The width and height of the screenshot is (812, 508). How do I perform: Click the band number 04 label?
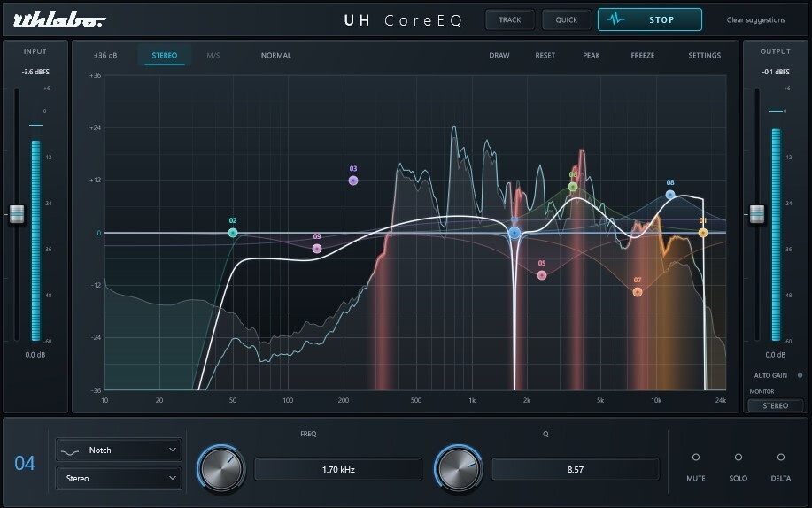[x=25, y=464]
